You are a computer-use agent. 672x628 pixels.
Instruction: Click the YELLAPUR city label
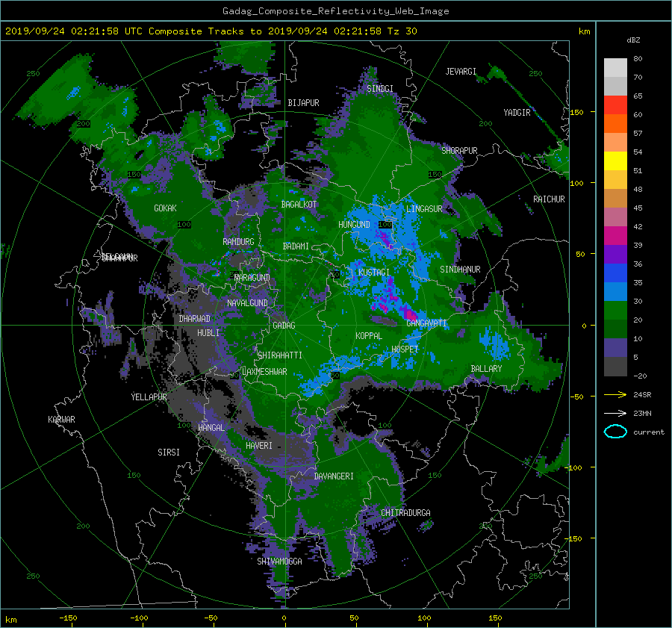coord(149,397)
